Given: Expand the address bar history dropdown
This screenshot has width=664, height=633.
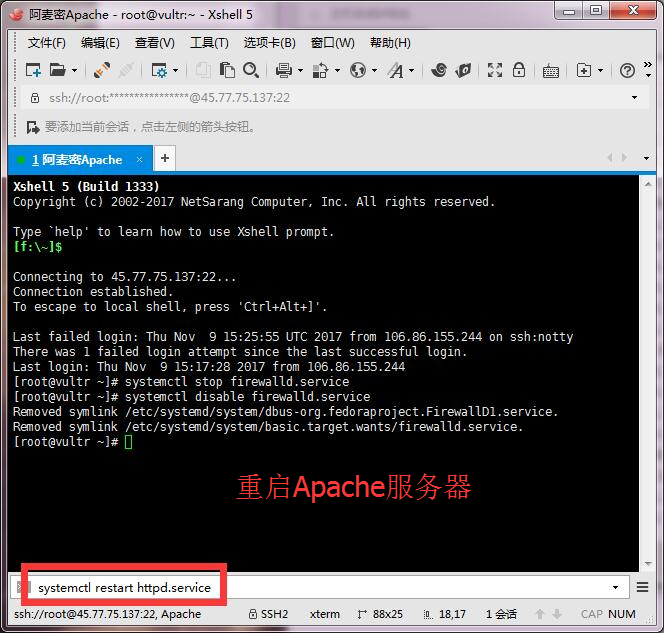Looking at the screenshot, I should click(634, 98).
